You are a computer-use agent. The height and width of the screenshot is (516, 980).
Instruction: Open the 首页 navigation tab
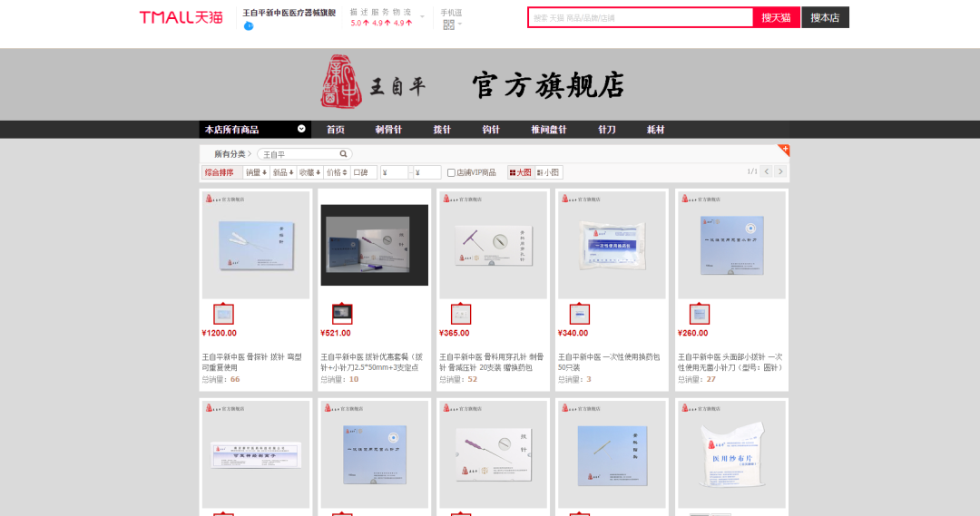(336, 130)
